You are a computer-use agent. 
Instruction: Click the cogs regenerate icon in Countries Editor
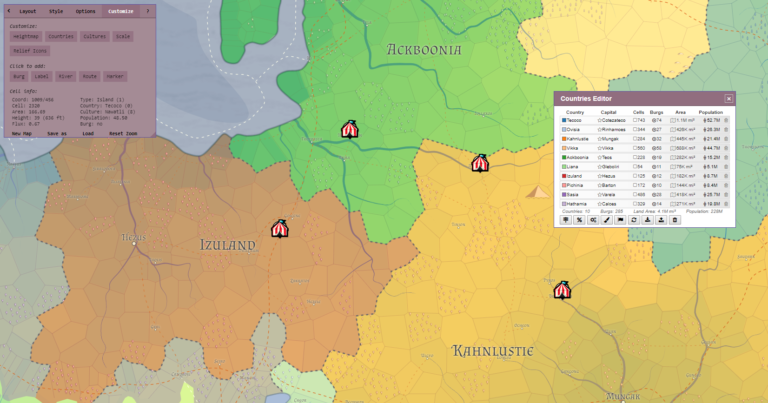point(594,220)
